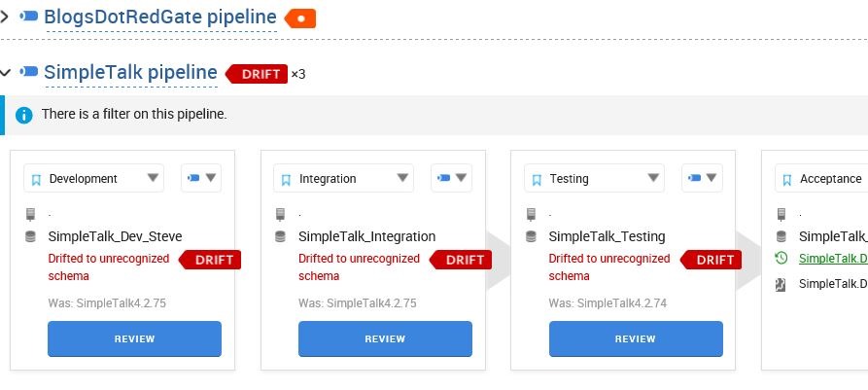Click the orange status badge beside BlogsDotRedGate
This screenshot has height=390, width=868.
coord(300,18)
